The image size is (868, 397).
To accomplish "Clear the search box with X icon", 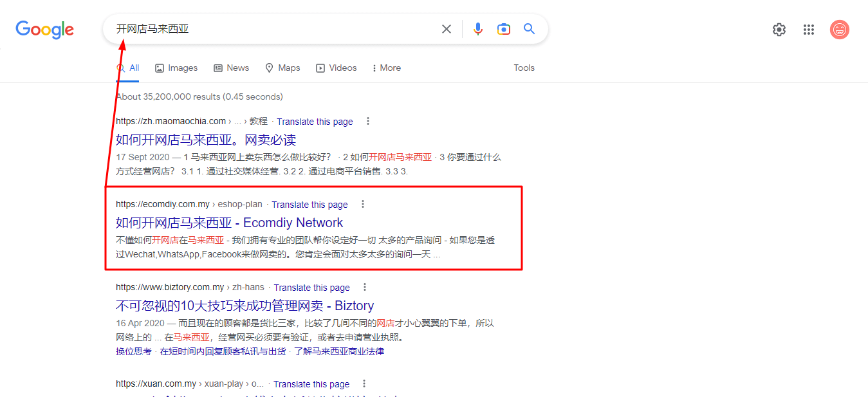I will [x=447, y=29].
